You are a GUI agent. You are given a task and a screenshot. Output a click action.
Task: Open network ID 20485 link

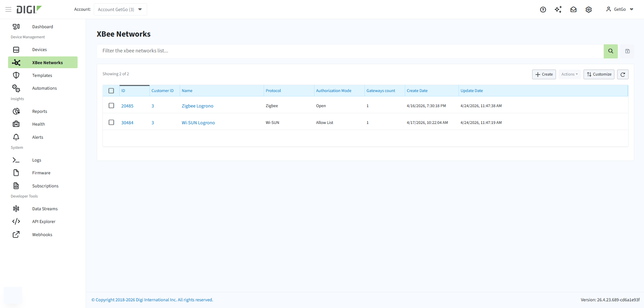pyautogui.click(x=127, y=106)
